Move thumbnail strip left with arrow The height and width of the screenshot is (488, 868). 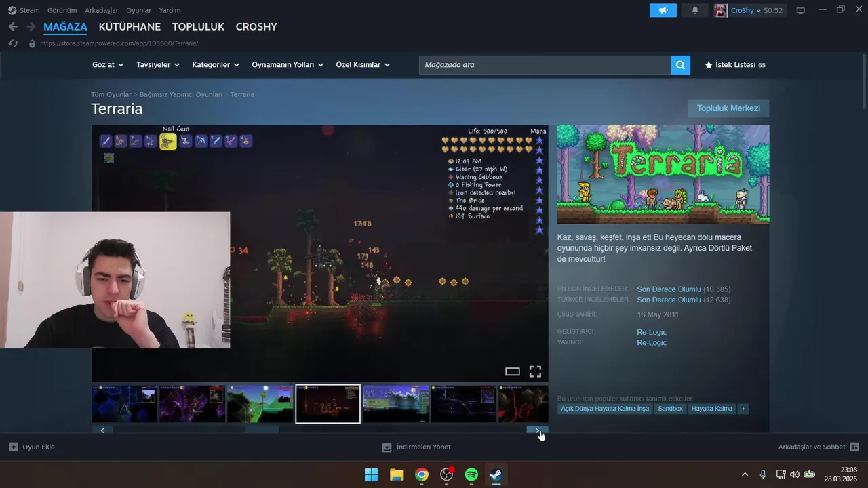(102, 430)
